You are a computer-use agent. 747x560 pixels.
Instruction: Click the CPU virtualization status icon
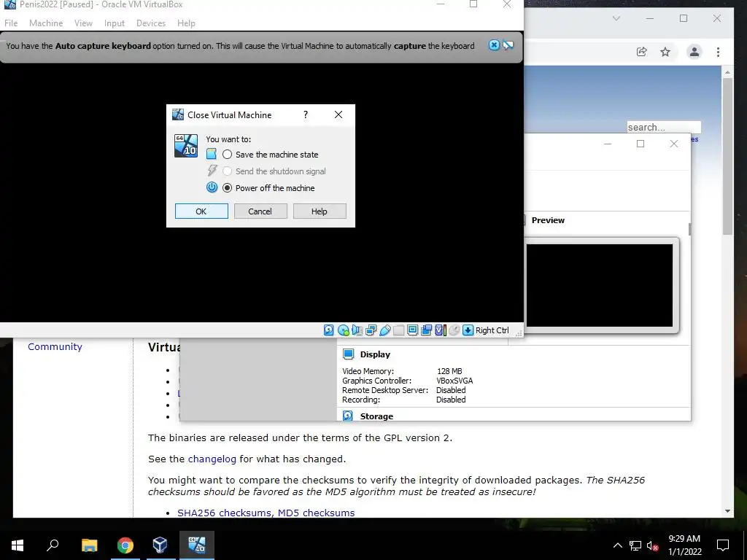[440, 330]
